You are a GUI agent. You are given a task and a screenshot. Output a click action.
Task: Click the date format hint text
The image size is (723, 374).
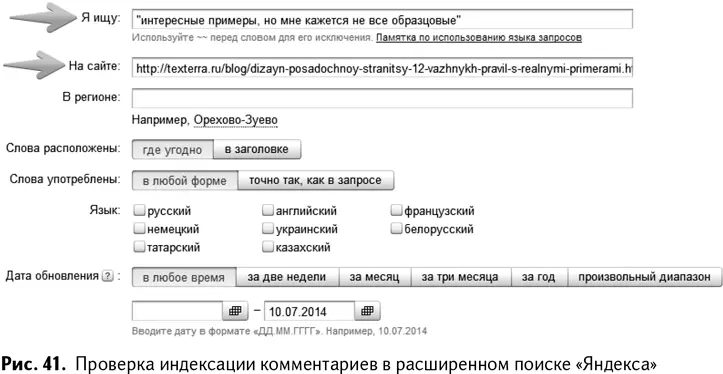pyautogui.click(x=279, y=331)
